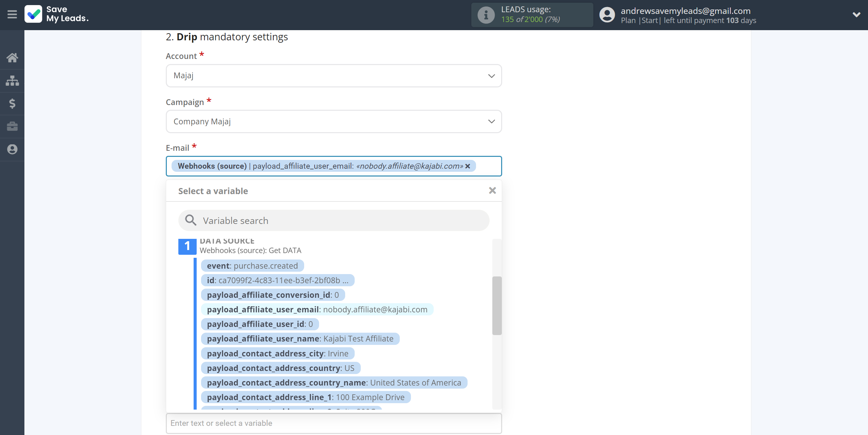Image resolution: width=868 pixels, height=435 pixels.
Task: Select variable event: purchase.created
Action: tap(252, 266)
